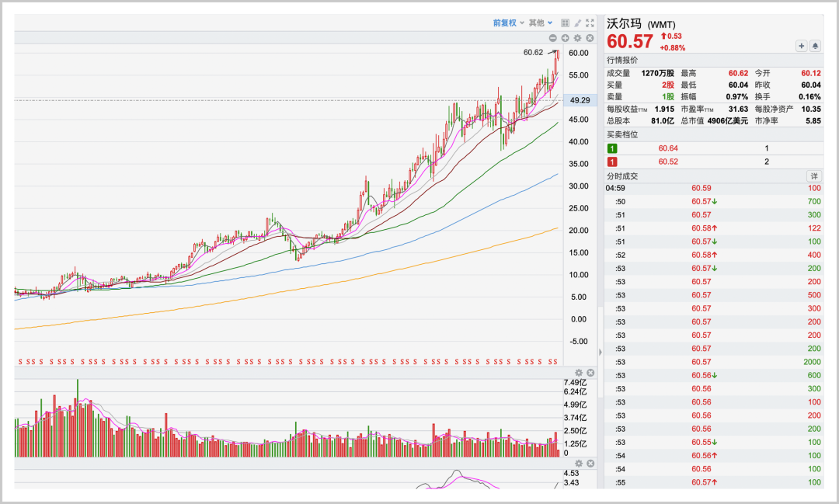Collapse the right quote side panel
This screenshot has height=504, width=839.
[x=600, y=353]
